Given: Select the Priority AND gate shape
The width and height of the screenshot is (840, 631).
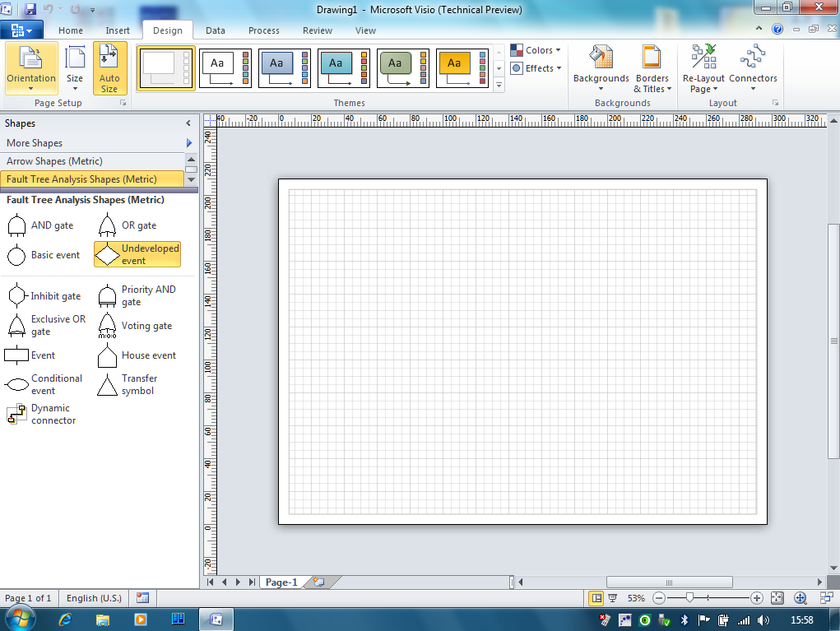Looking at the screenshot, I should click(x=137, y=295).
